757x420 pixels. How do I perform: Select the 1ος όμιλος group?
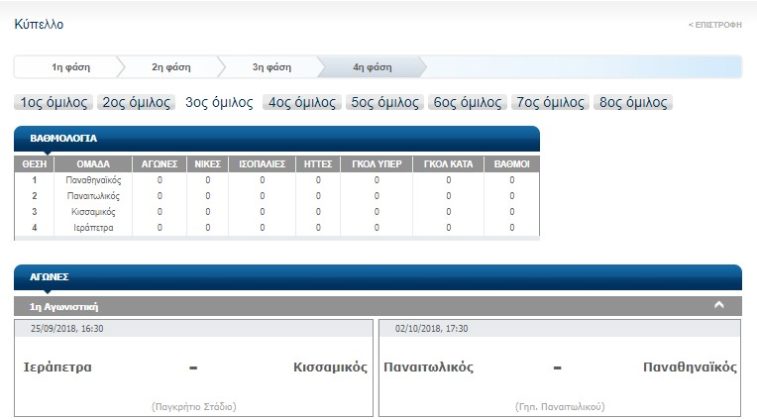pos(55,102)
